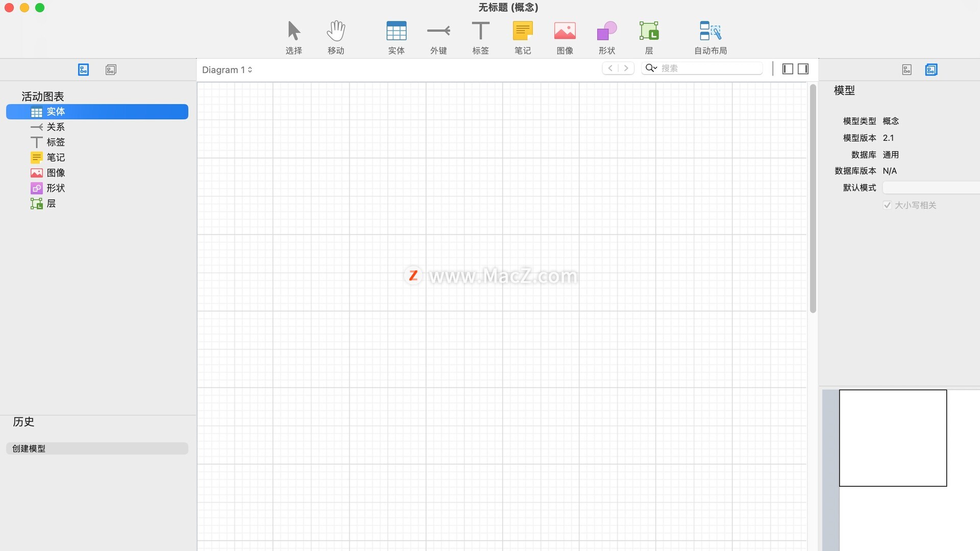Click the 笔记 note tool in toolbar
Viewport: 980px width, 551px height.
[523, 37]
